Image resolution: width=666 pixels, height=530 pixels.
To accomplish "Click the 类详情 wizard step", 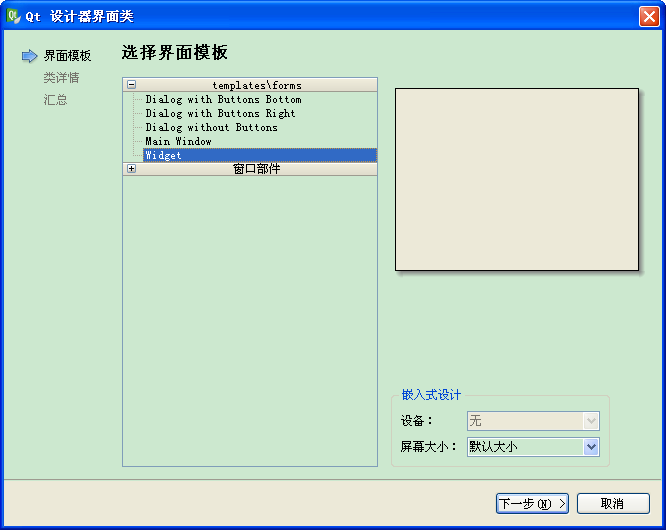I will 62,78.
